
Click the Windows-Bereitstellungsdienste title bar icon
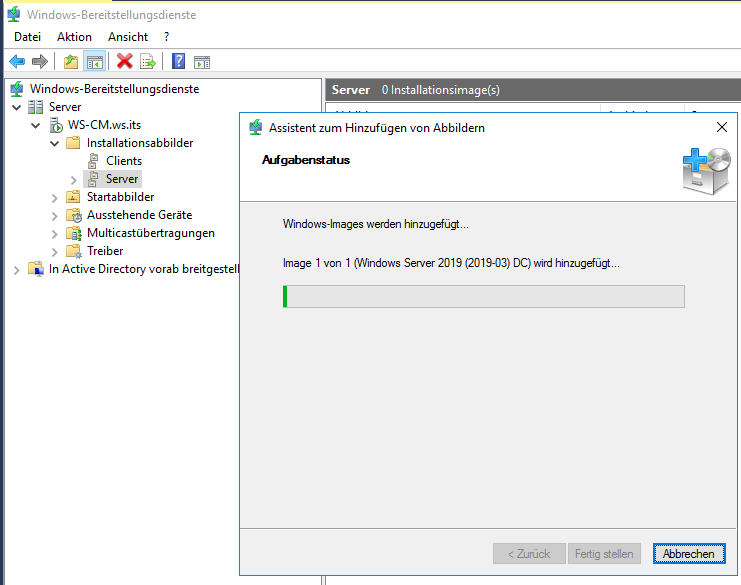click(x=14, y=14)
